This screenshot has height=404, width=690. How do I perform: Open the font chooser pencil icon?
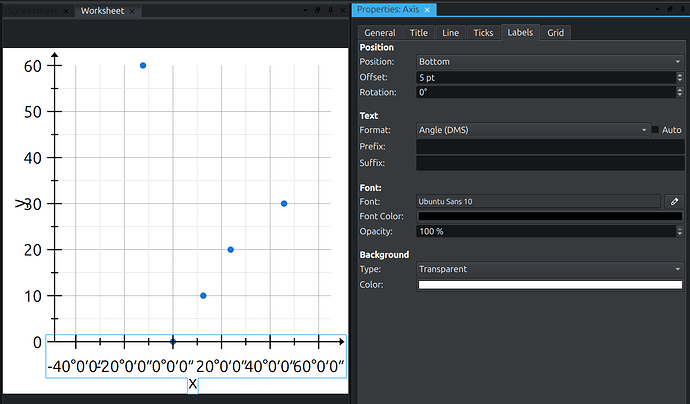[676, 201]
